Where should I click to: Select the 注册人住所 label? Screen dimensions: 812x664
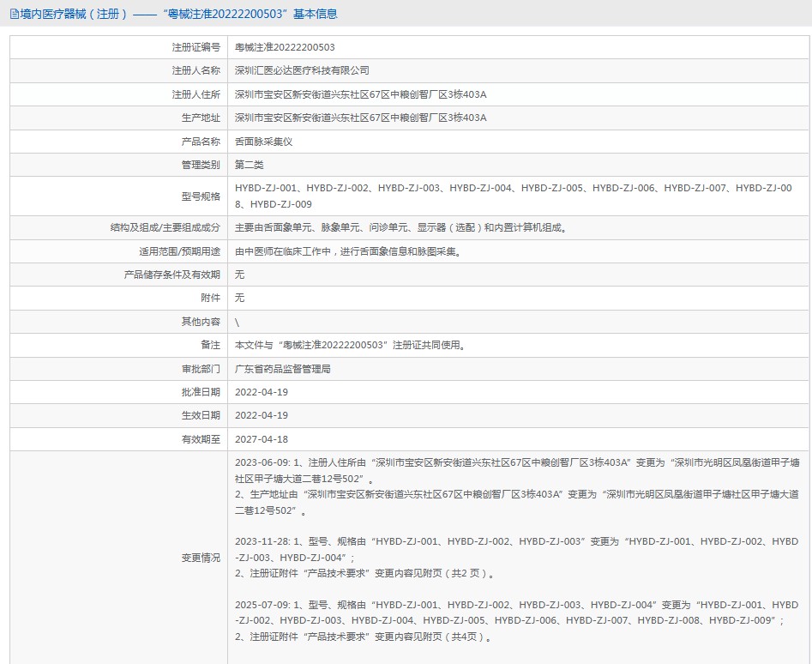click(x=195, y=94)
